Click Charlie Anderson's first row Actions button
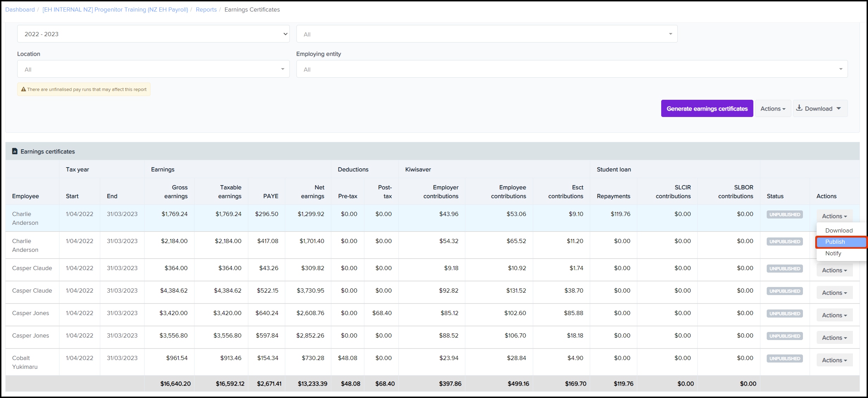The width and height of the screenshot is (868, 398). point(834,216)
